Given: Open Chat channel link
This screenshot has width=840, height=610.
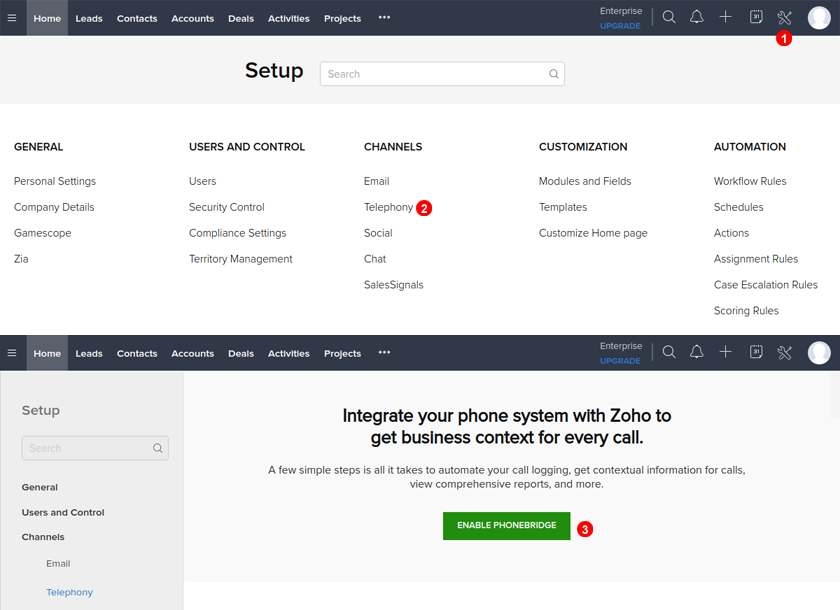Looking at the screenshot, I should (x=375, y=259).
